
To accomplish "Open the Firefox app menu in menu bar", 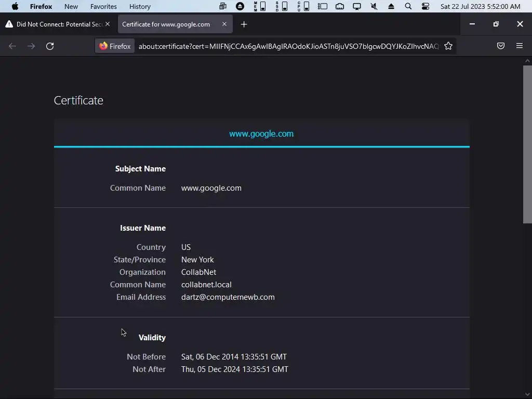I will tap(41, 6).
